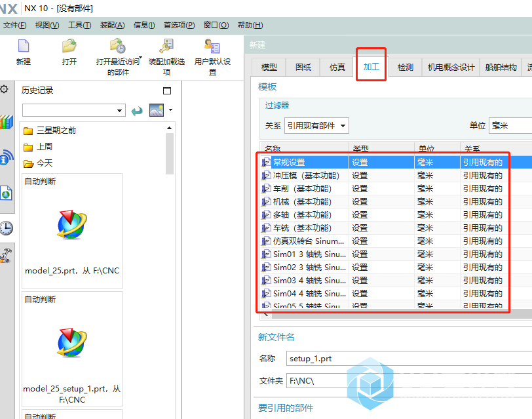Switch to the 机电概念设计 tab
Screen dimensions: 532x419
(451, 68)
